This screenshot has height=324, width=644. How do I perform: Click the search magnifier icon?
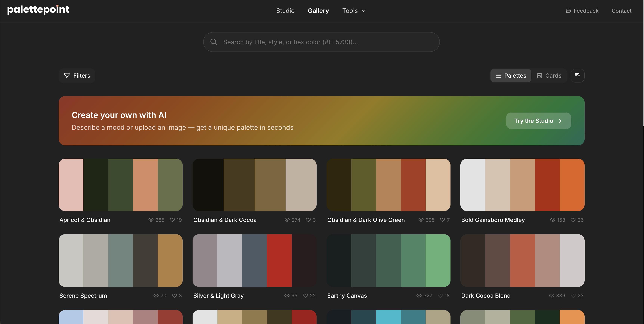point(214,42)
